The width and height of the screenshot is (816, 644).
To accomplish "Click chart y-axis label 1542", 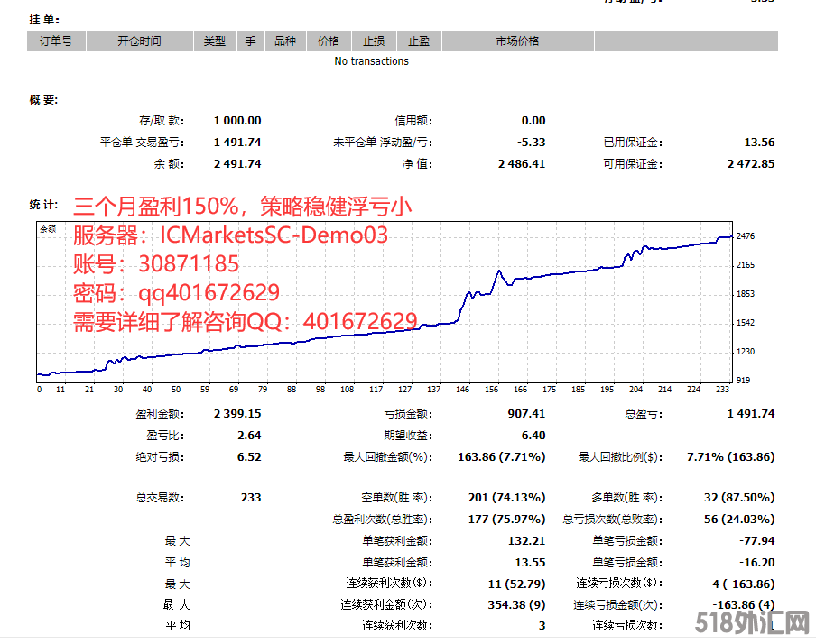I will [746, 323].
